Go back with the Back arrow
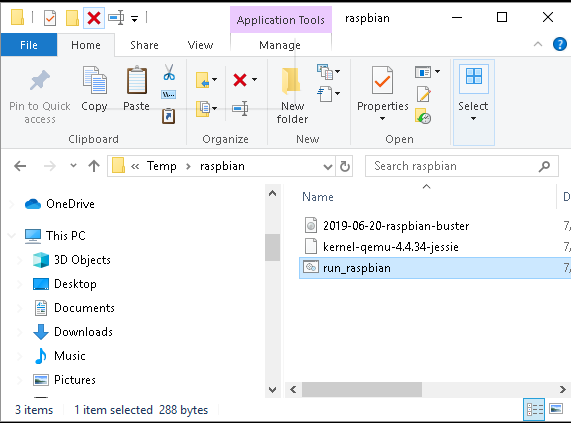This screenshot has width=571, height=423. pos(20,166)
